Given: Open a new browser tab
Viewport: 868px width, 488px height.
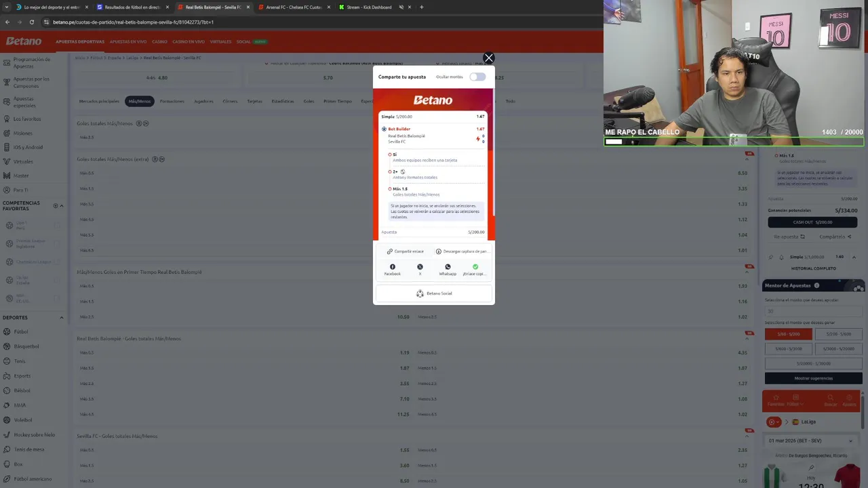Looking at the screenshot, I should (421, 7).
